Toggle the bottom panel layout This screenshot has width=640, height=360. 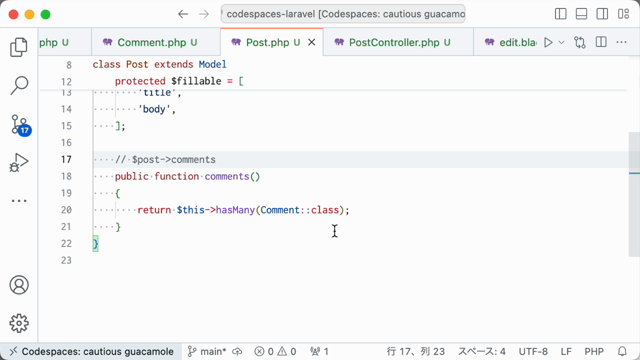click(581, 14)
